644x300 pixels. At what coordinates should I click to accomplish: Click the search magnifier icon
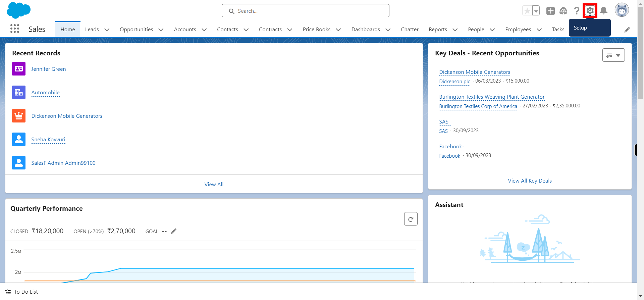coord(231,11)
